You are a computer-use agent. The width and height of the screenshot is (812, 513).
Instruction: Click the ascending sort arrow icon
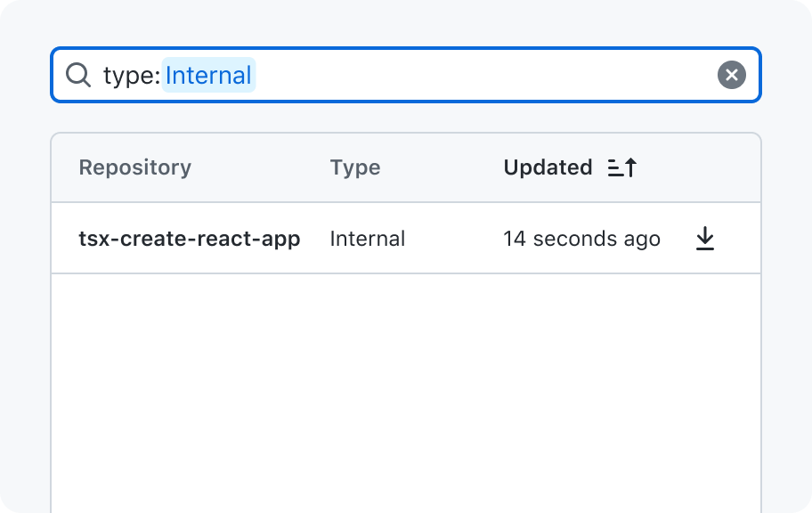point(622,167)
